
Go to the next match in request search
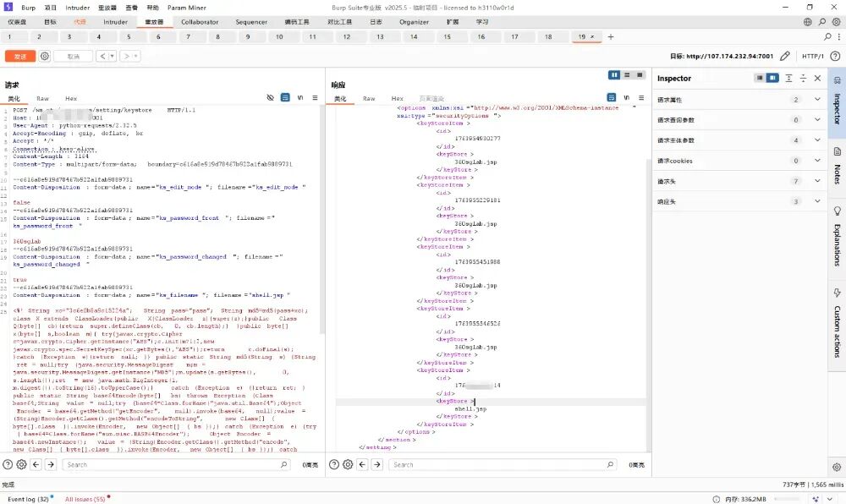coord(51,464)
